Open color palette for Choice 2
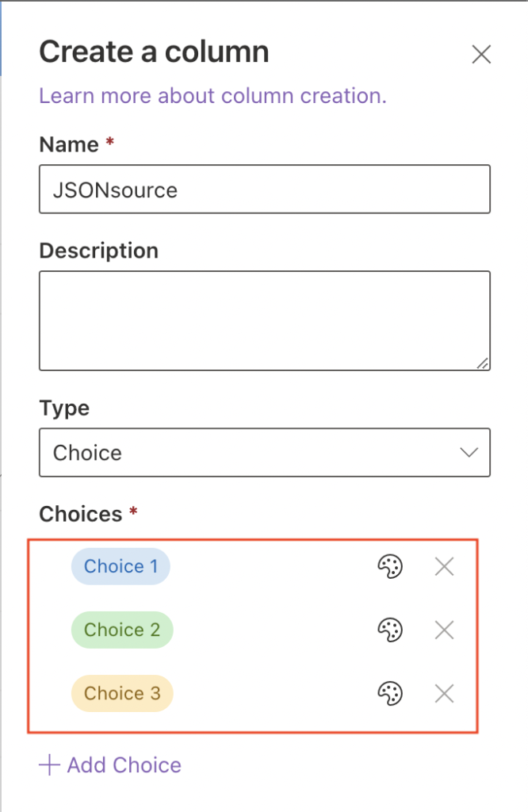Image resolution: width=528 pixels, height=812 pixels. click(x=390, y=630)
